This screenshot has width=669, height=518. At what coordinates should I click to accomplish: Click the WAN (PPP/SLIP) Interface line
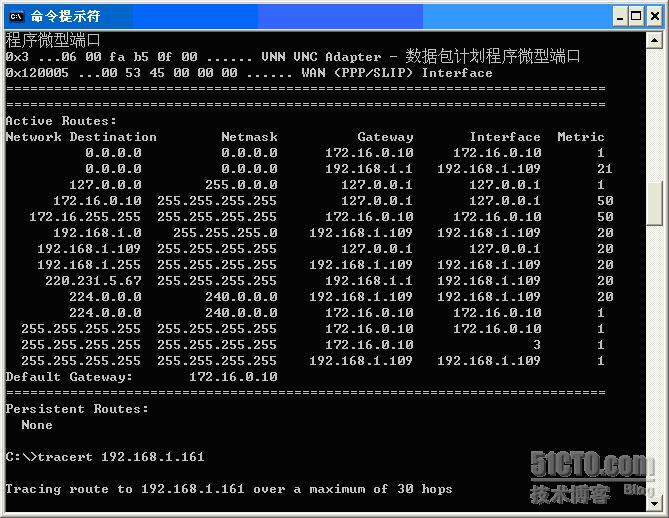click(457, 73)
